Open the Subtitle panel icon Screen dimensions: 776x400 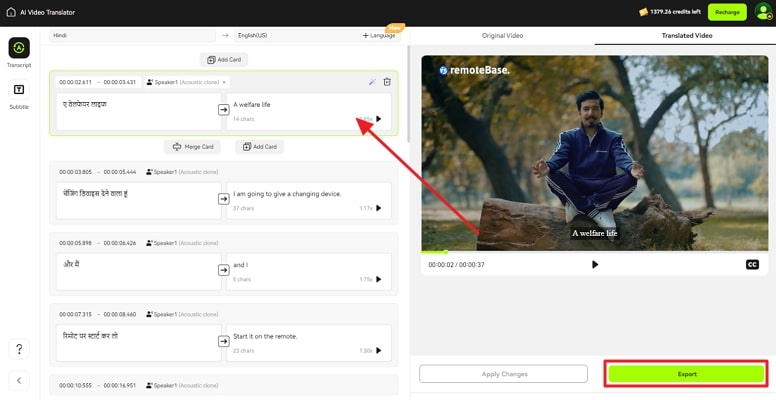click(19, 90)
